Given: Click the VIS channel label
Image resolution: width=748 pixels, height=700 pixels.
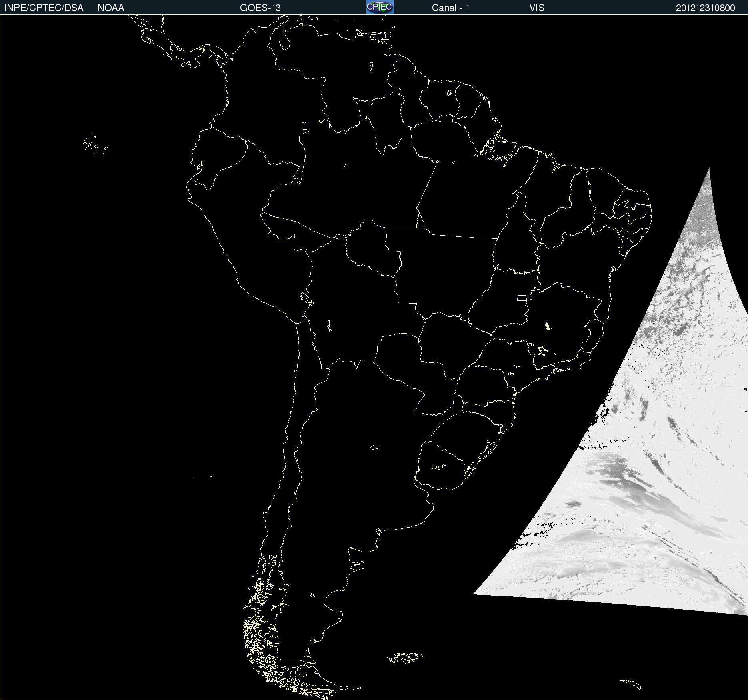Looking at the screenshot, I should coord(537,8).
